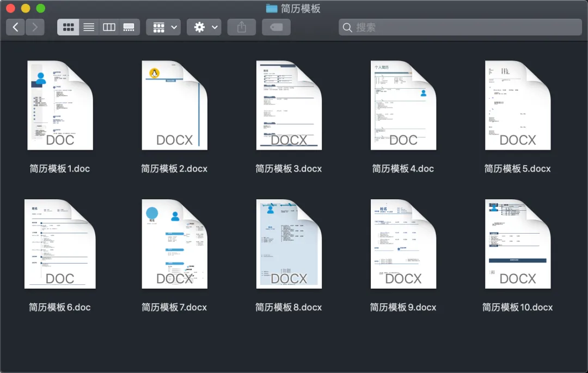This screenshot has width=588, height=373.
Task: Go back to the previous folder
Action: [x=15, y=27]
